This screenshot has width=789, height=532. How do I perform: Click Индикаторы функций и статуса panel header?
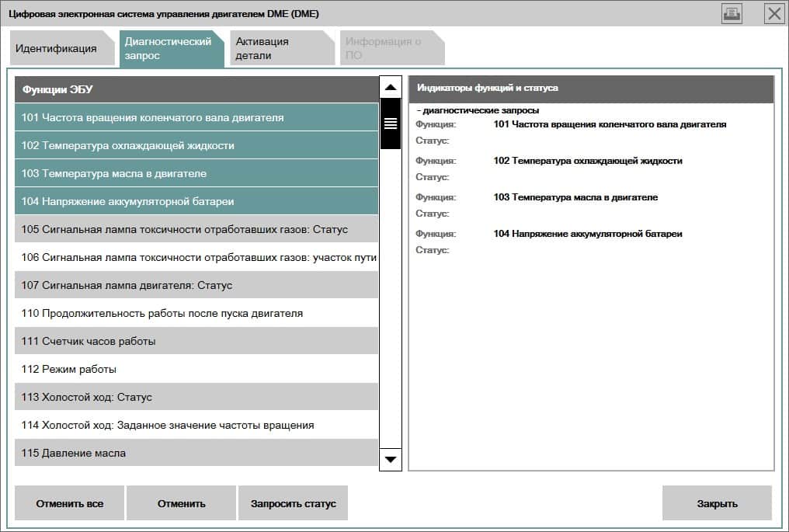pyautogui.click(x=591, y=89)
